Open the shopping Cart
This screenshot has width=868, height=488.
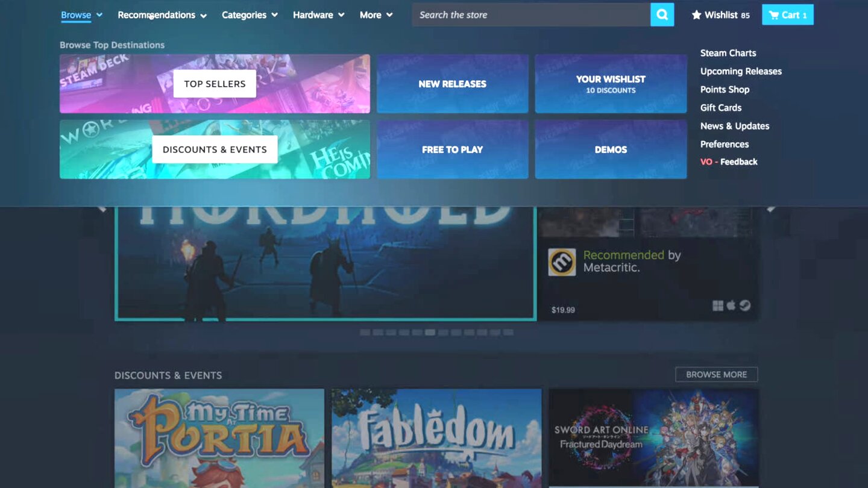787,15
